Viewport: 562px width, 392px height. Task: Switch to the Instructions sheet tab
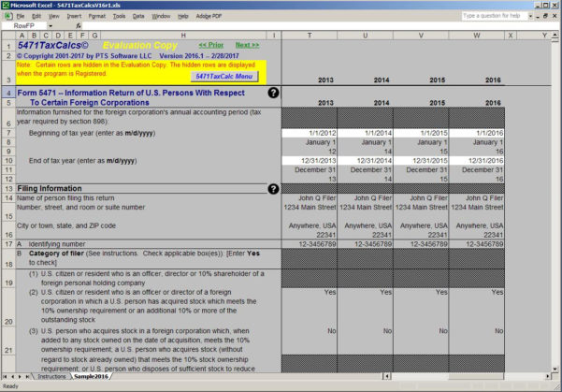[52, 376]
